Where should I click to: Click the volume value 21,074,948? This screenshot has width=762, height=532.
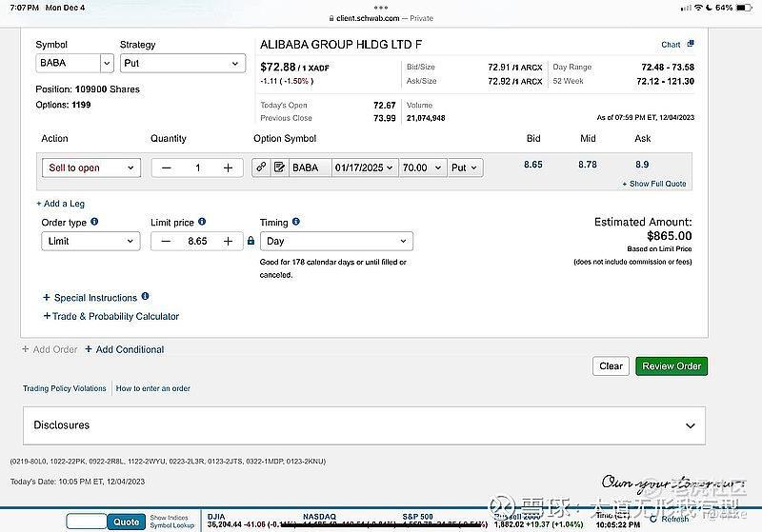pyautogui.click(x=426, y=118)
